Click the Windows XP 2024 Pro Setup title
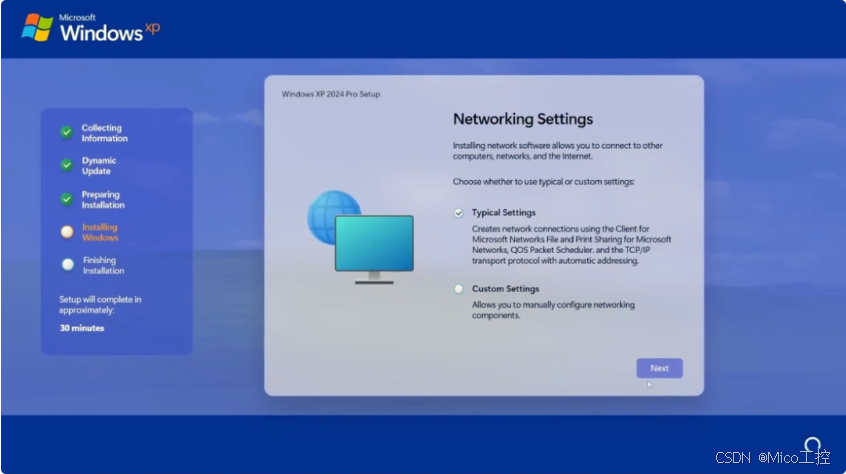Viewport: 846px width, 474px height. (x=331, y=94)
